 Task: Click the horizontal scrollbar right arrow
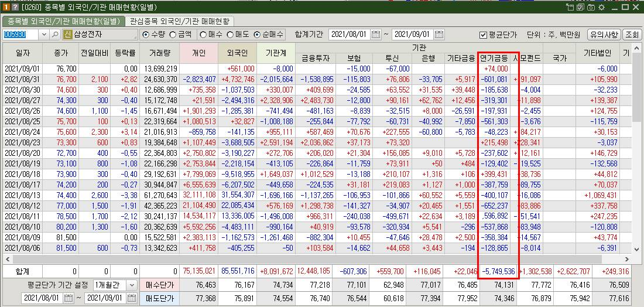click(627, 259)
